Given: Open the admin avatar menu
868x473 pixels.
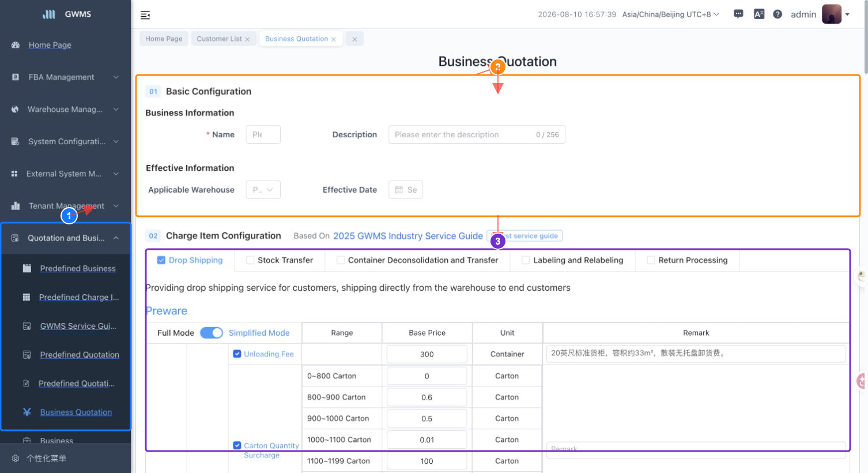Looking at the screenshot, I should click(832, 14).
